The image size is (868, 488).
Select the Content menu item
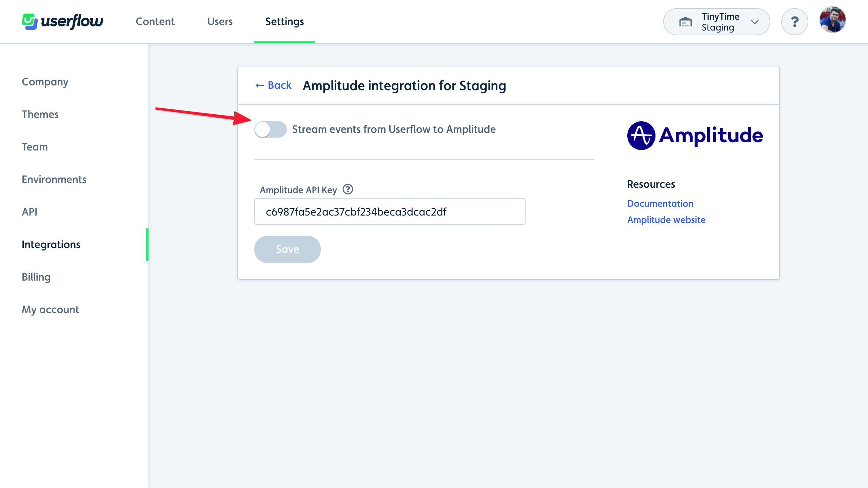[x=155, y=21]
